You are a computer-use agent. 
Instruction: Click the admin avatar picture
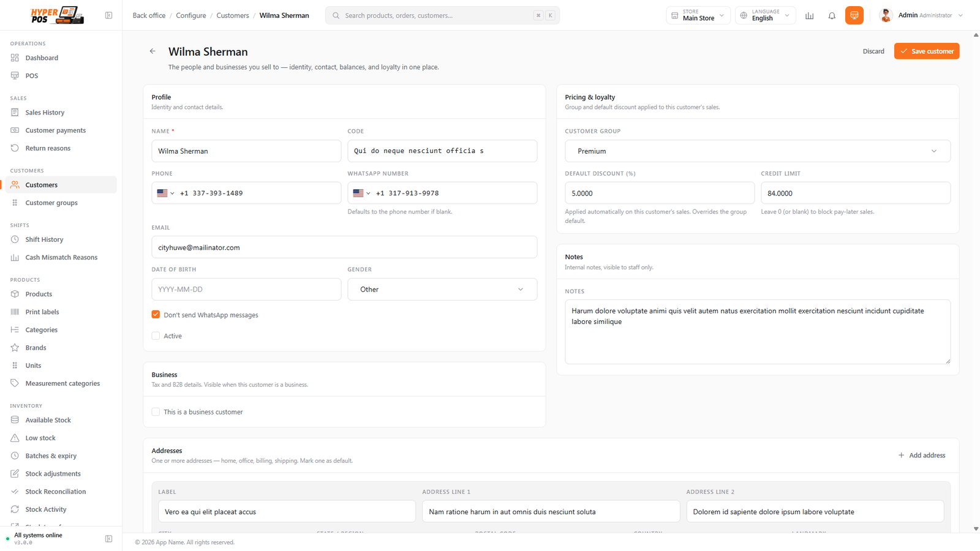click(886, 15)
